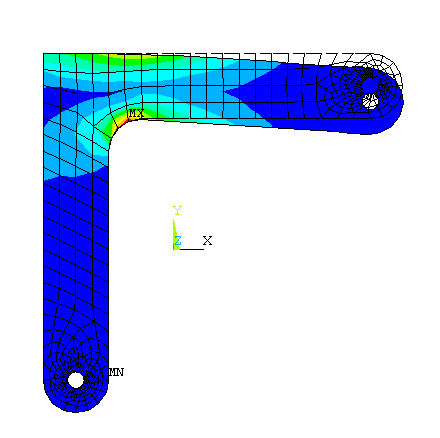
Task: Pick the small white hole below the blue circle
Action: coord(370,101)
